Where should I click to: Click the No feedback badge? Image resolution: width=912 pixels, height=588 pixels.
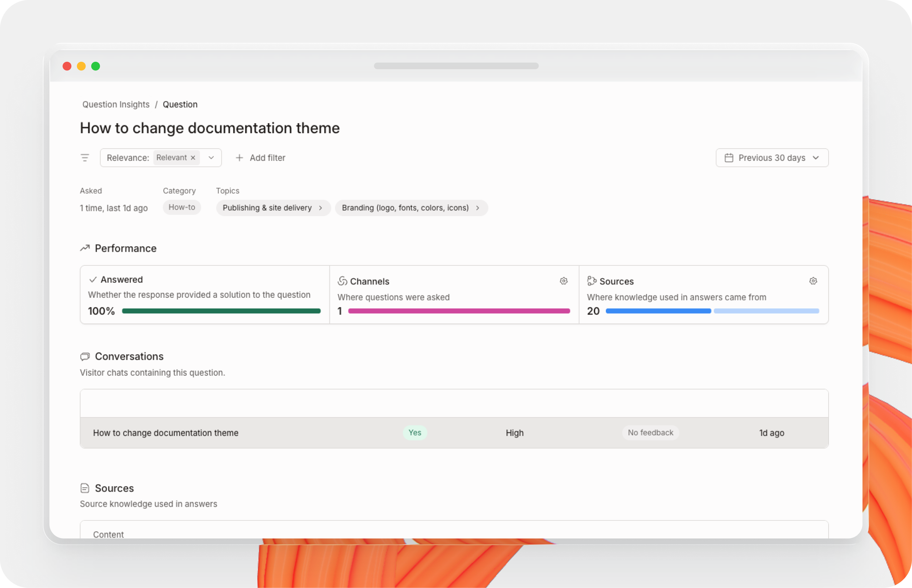coord(650,433)
